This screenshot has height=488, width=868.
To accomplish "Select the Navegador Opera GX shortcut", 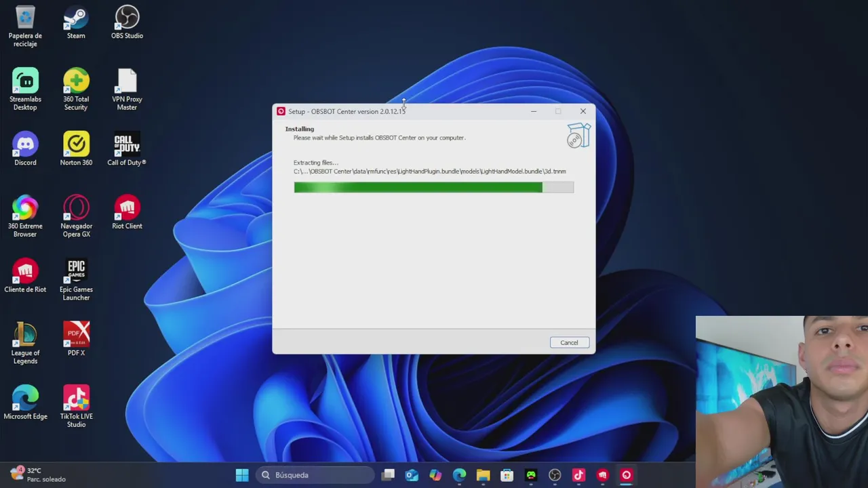I will (x=76, y=216).
